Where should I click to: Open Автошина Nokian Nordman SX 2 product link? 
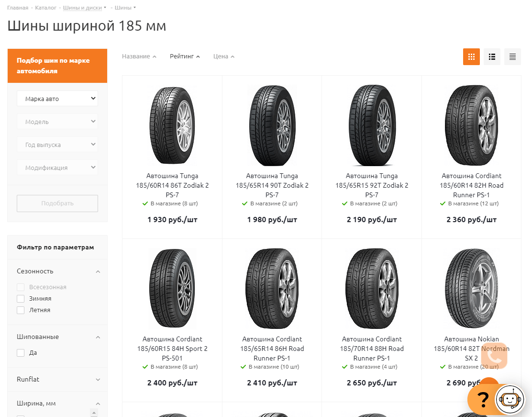coord(471,349)
